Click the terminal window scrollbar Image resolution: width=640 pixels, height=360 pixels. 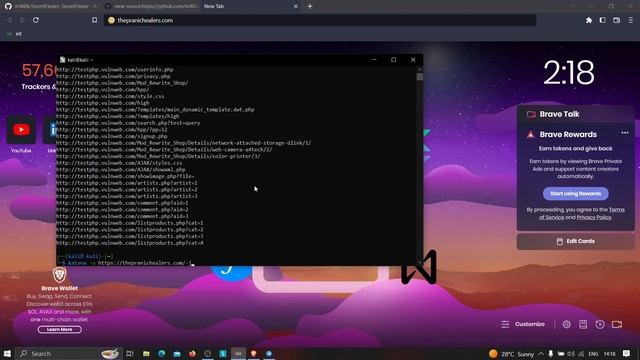420,77
